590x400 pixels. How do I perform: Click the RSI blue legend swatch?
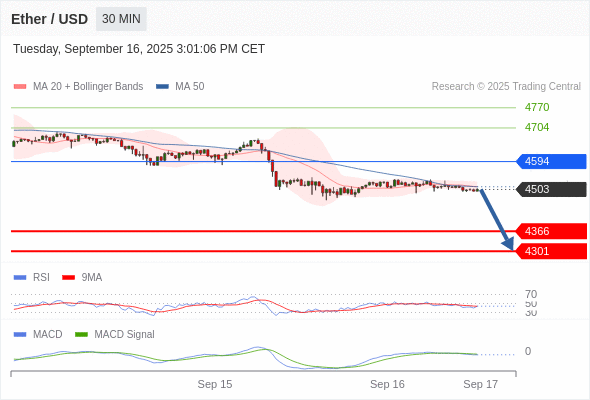(x=20, y=278)
